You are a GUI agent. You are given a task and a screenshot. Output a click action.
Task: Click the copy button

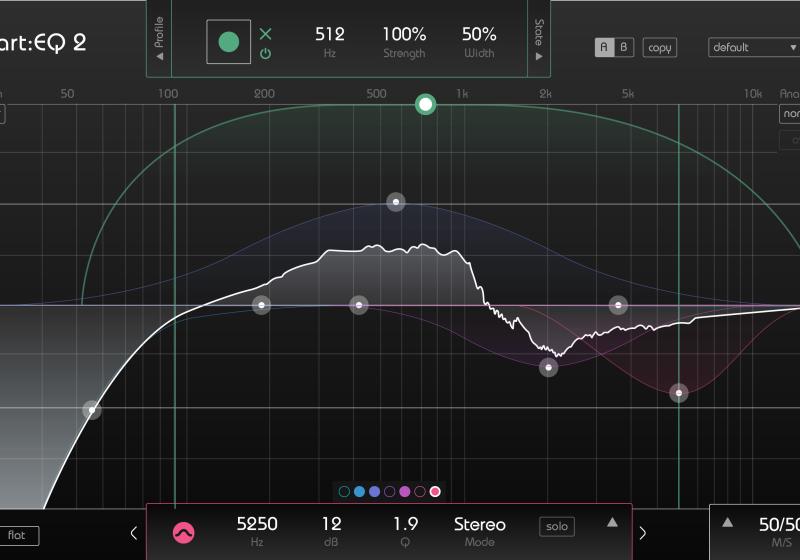(x=659, y=47)
